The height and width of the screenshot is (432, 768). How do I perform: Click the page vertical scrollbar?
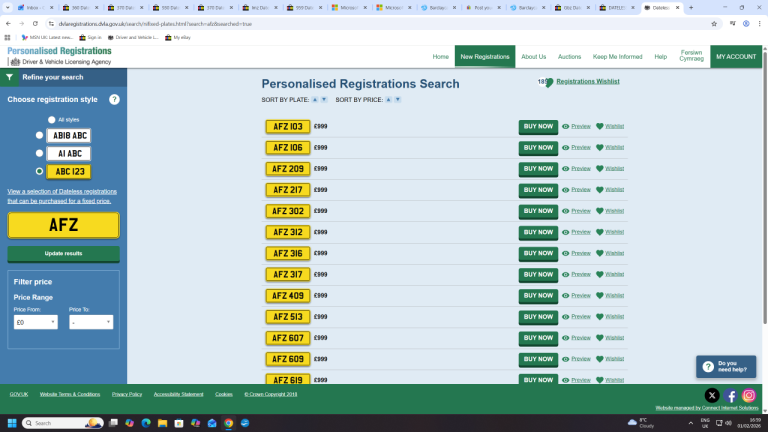click(765, 196)
